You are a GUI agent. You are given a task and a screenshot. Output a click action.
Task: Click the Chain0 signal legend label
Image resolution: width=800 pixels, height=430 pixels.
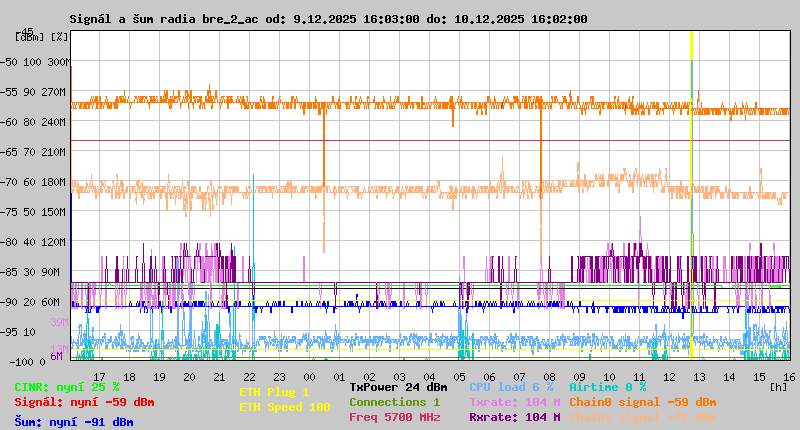[x=642, y=402]
